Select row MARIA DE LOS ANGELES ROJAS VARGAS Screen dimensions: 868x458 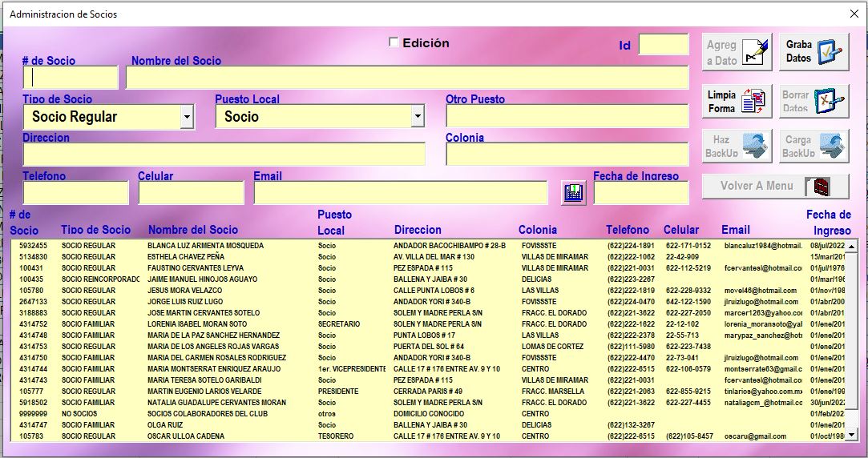[429, 346]
